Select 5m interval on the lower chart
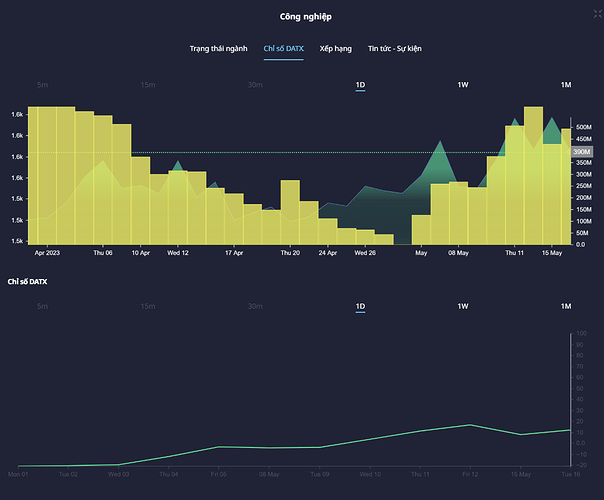 [42, 306]
